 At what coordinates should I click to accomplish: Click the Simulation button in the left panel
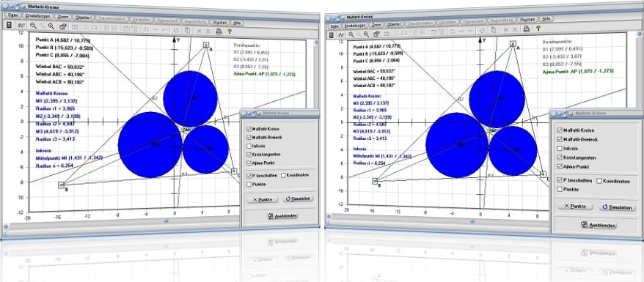(299, 198)
